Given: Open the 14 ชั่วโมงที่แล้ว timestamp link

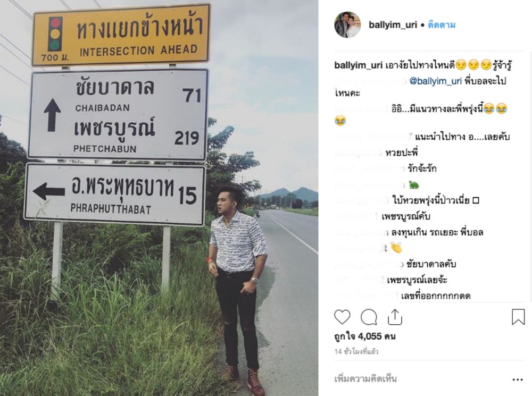Looking at the screenshot, I should 356,351.
